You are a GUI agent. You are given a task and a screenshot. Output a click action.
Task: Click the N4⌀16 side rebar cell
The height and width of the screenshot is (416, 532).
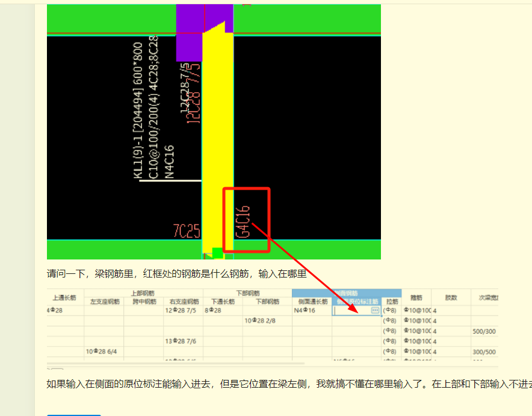312,311
